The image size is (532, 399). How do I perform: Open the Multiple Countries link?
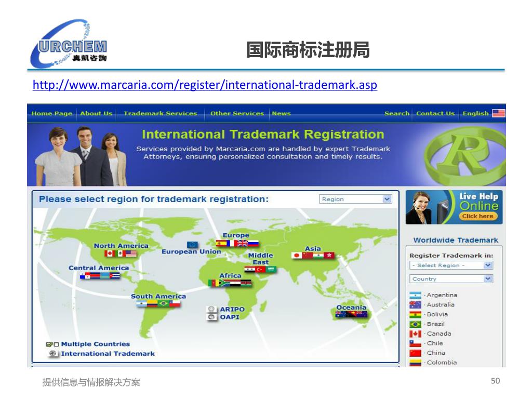click(x=96, y=344)
